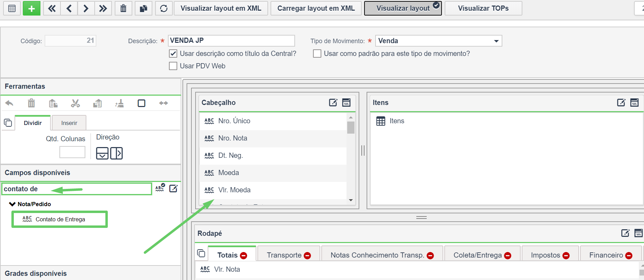Click Visualizar layout em XML button
The image size is (644, 280).
[221, 8]
